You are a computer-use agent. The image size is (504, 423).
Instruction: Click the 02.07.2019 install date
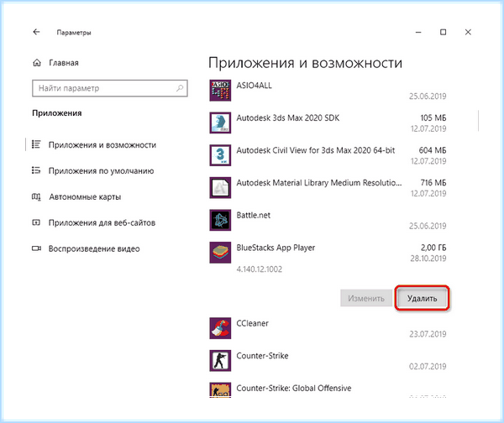[428, 367]
